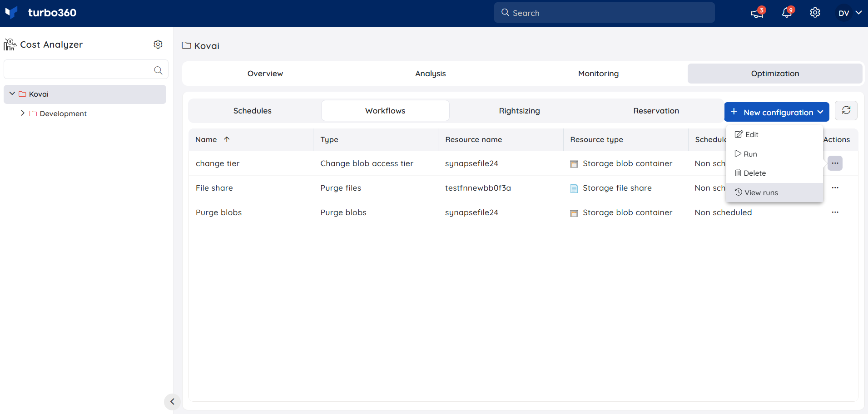Click the sidebar search magnifier icon
Image resolution: width=868 pixels, height=414 pixels.
[x=158, y=70]
